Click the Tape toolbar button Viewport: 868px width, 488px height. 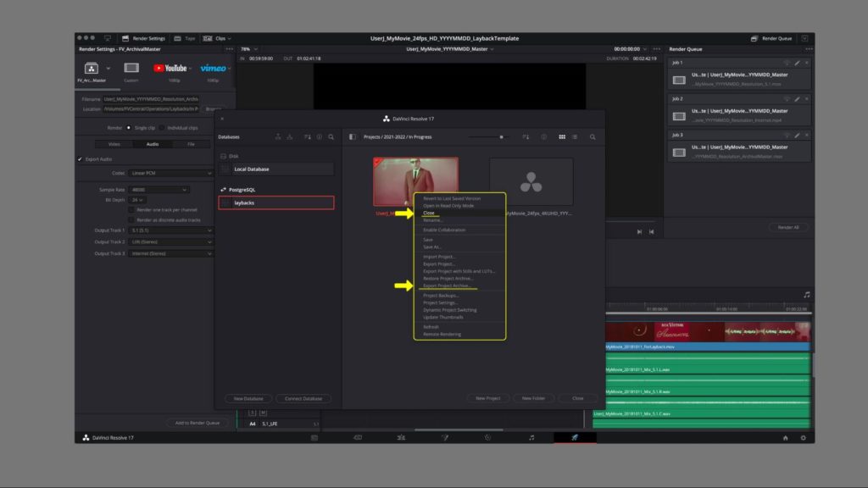tap(185, 38)
